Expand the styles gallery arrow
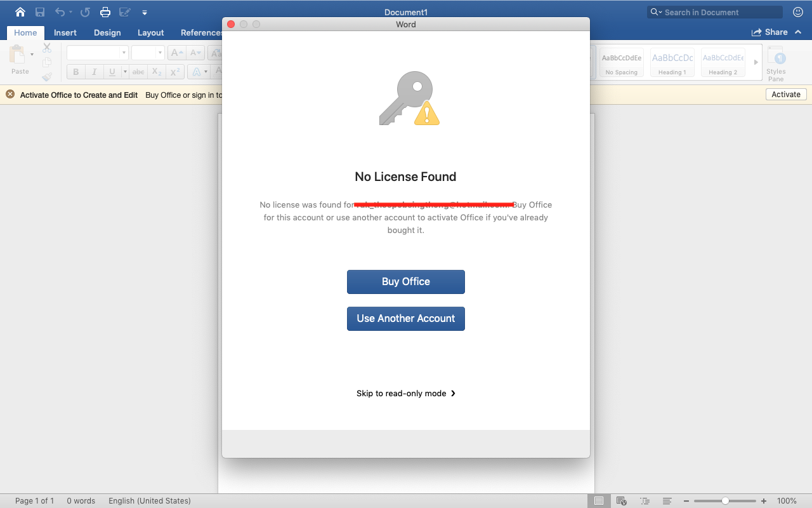Image resolution: width=812 pixels, height=508 pixels. [x=756, y=62]
